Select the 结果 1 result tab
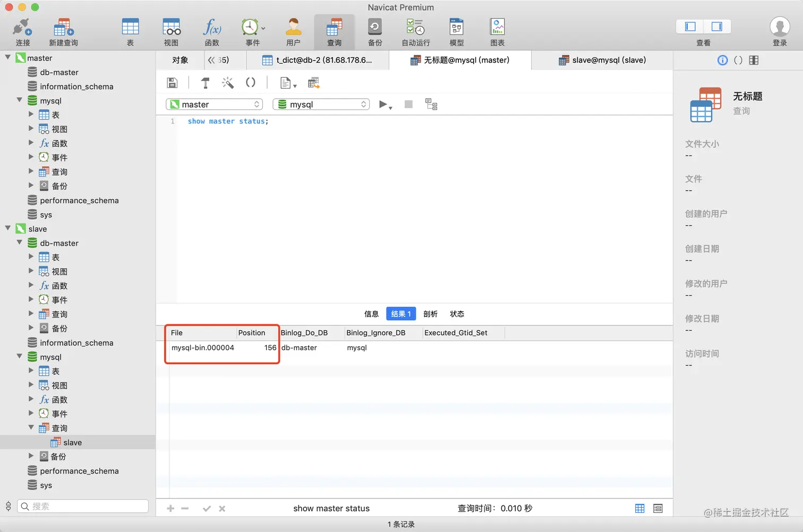The image size is (803, 532). (x=401, y=314)
